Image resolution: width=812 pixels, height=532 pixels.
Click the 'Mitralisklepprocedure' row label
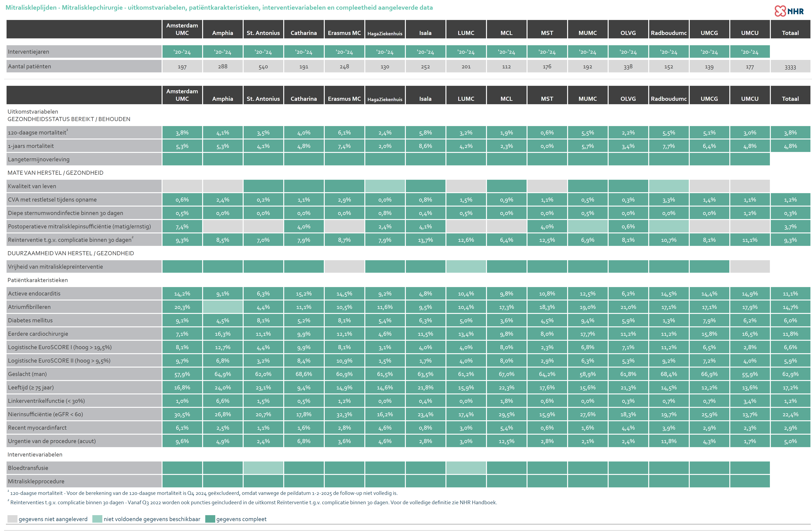point(36,481)
